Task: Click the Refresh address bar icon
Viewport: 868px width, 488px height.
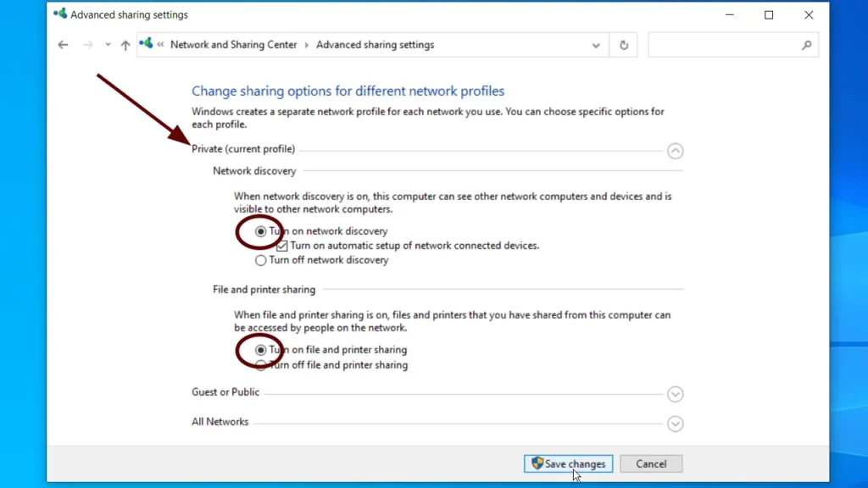Action: pos(624,45)
